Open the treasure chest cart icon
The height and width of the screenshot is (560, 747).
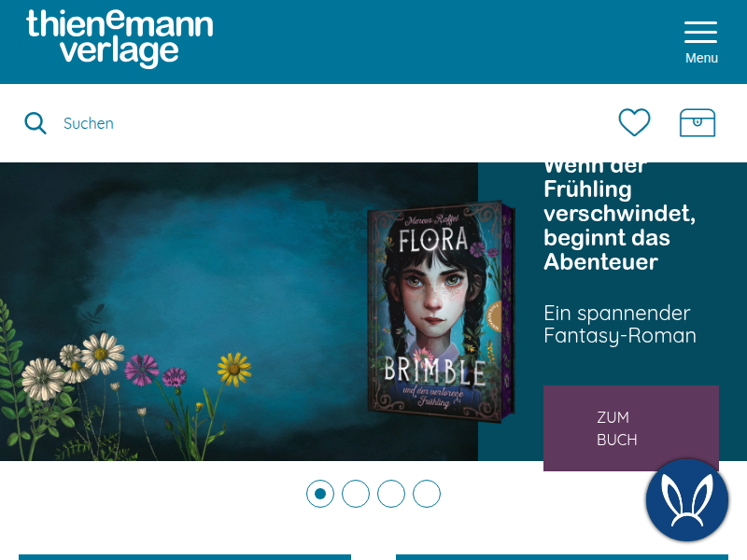click(x=697, y=123)
